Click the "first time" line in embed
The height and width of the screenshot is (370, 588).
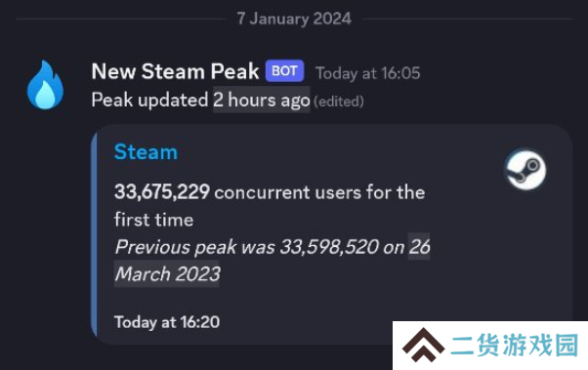click(153, 220)
